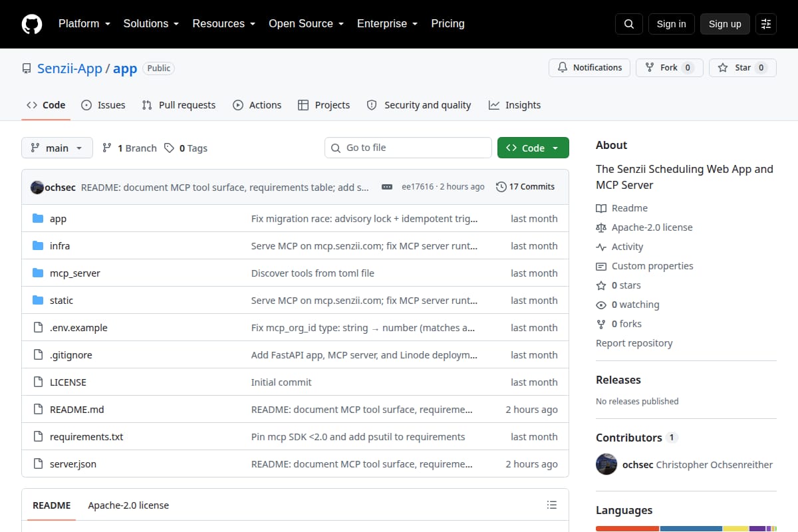Open the README outline list icon

pos(552,505)
